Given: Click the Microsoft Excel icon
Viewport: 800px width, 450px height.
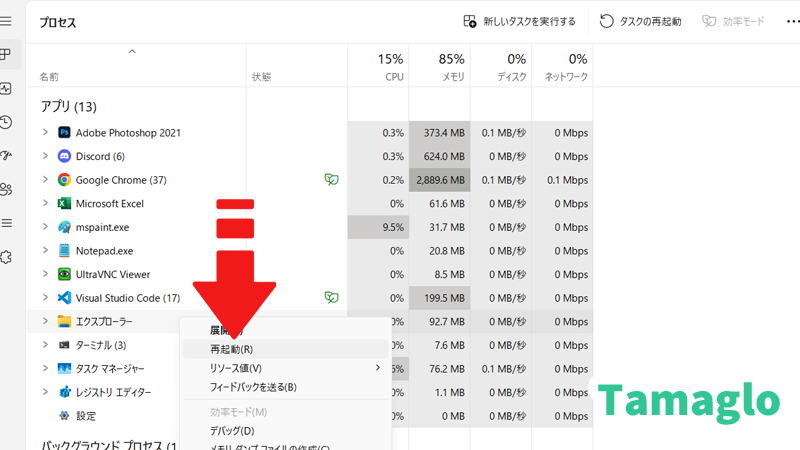Looking at the screenshot, I should pyautogui.click(x=64, y=204).
